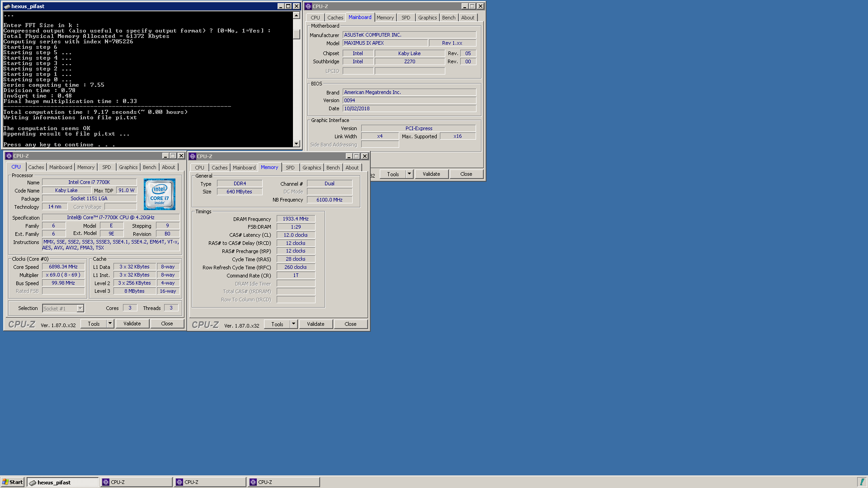
Task: Expand Tools dropdown arrow in CPU window
Action: click(110, 324)
